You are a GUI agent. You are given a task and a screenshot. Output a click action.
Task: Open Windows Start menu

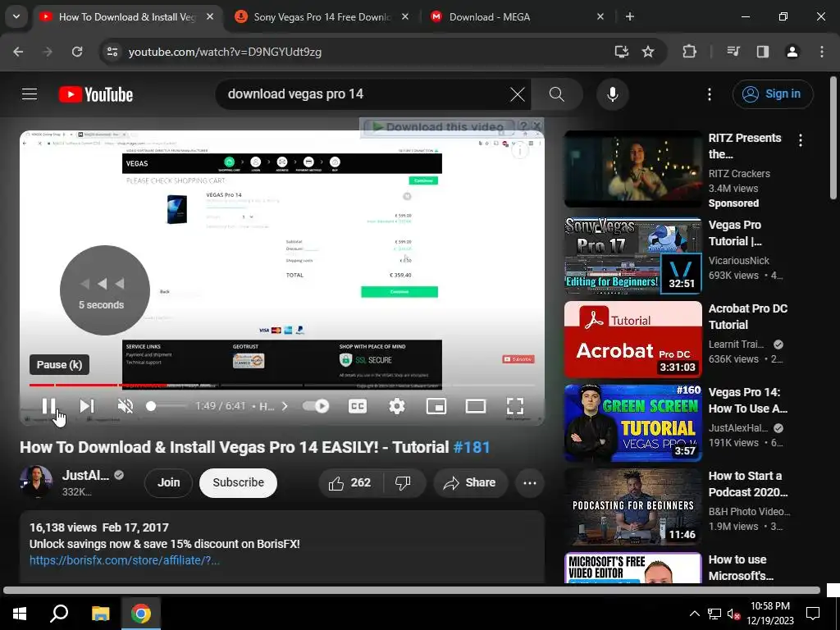(20, 614)
